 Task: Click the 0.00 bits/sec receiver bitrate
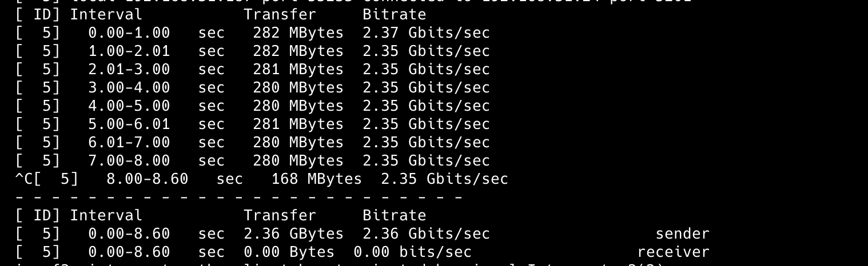pos(412,252)
